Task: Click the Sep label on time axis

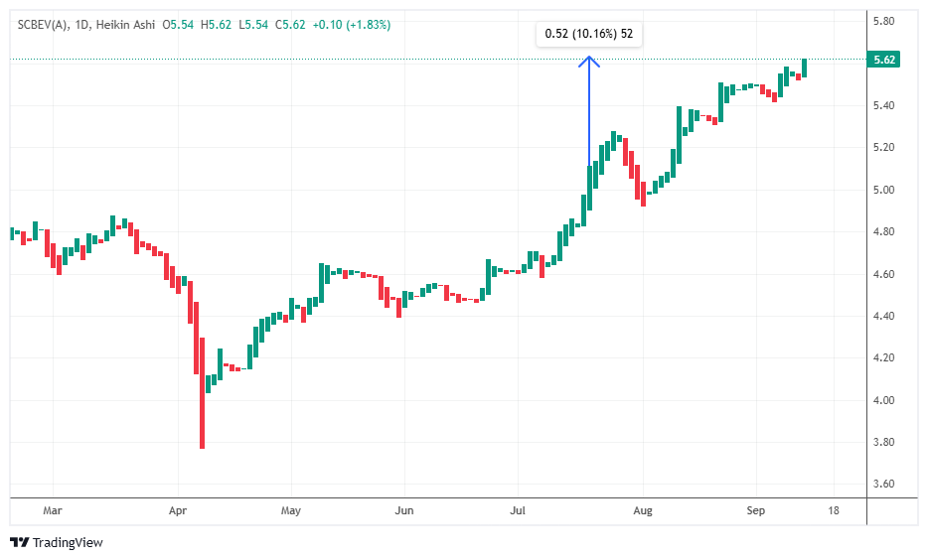Action: 755,510
